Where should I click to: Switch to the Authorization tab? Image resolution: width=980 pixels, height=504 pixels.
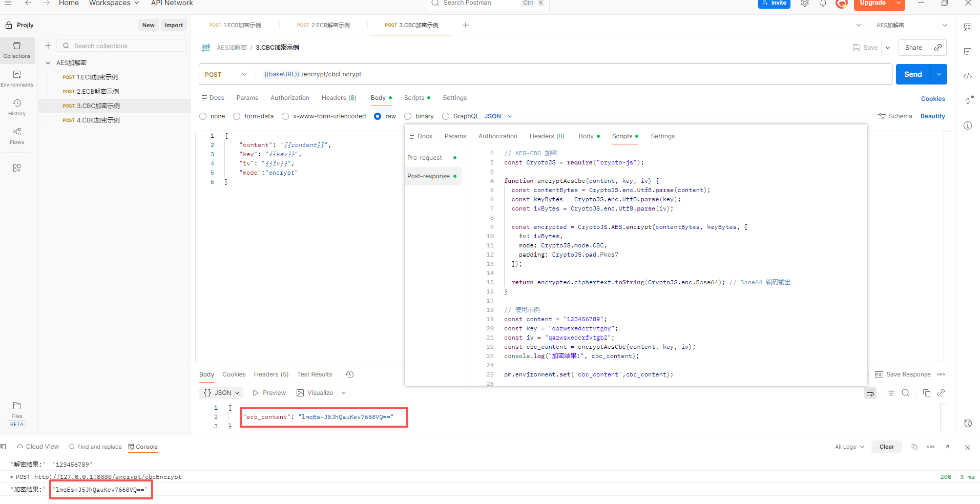pyautogui.click(x=290, y=98)
